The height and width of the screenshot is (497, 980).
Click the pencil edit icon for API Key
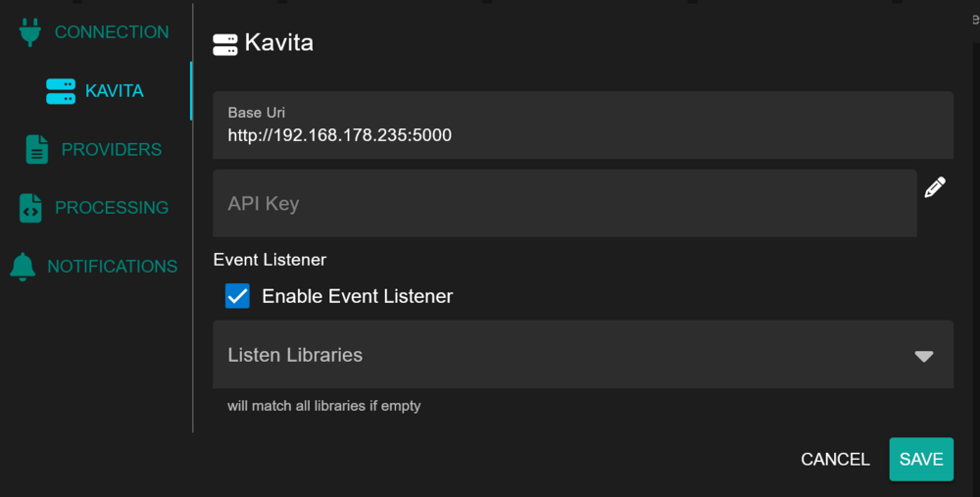coord(935,187)
